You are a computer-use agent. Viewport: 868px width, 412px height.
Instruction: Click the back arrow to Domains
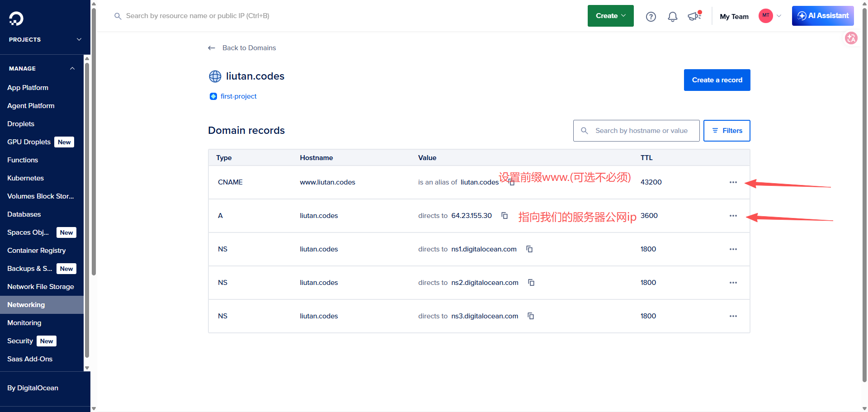click(212, 48)
